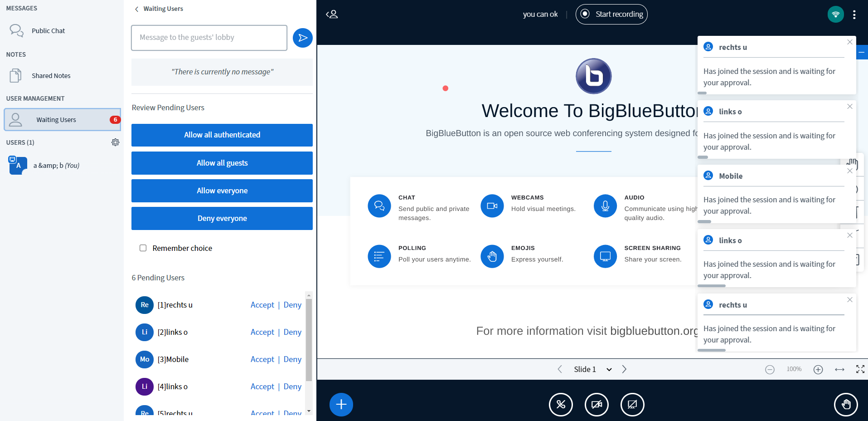Click the 'a & b (You)' user avatar

click(18, 165)
